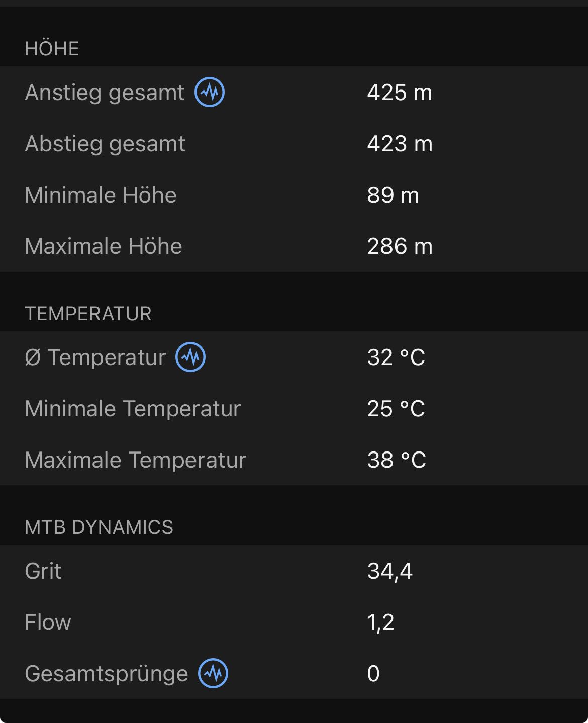Viewport: 588px width, 723px height.
Task: Tap the Maximale Temperatur row
Action: pyautogui.click(x=294, y=460)
